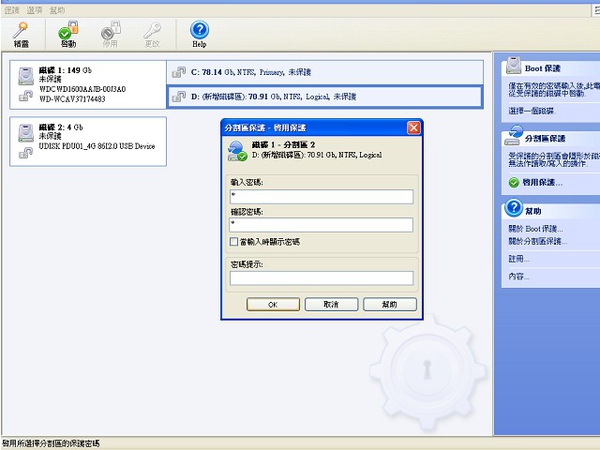Click the 磁碟 1: 149 Gb heading
The height and width of the screenshot is (450, 600).
click(x=65, y=70)
